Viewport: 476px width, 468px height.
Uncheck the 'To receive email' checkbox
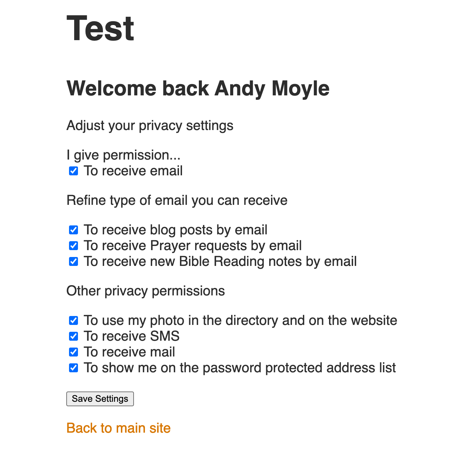(73, 171)
